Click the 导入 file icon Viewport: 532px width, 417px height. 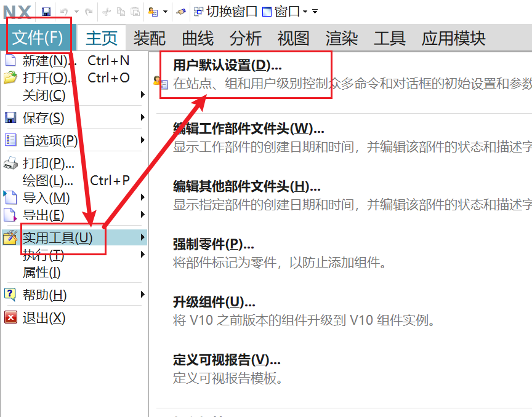(10, 197)
